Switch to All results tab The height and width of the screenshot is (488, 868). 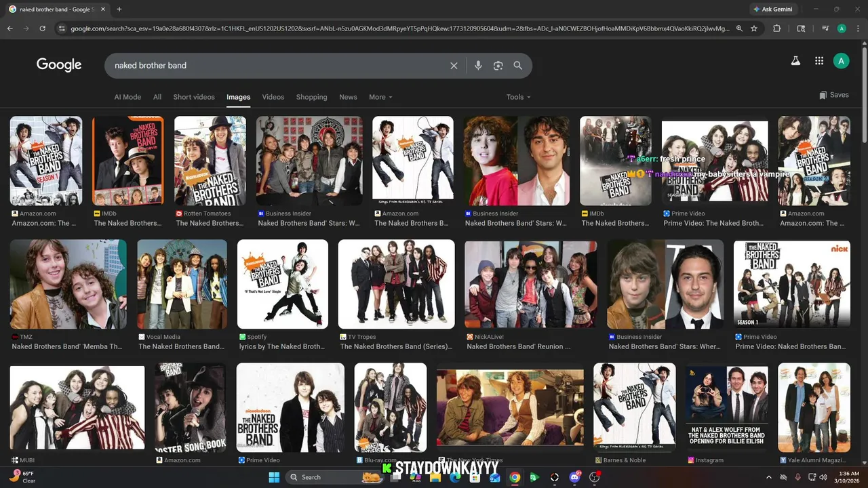157,97
